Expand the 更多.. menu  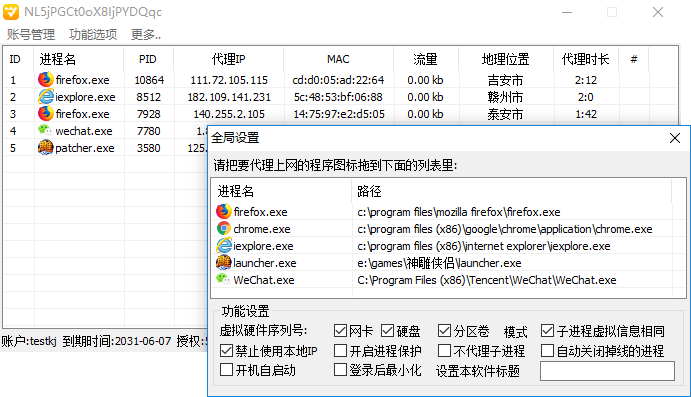coord(146,34)
